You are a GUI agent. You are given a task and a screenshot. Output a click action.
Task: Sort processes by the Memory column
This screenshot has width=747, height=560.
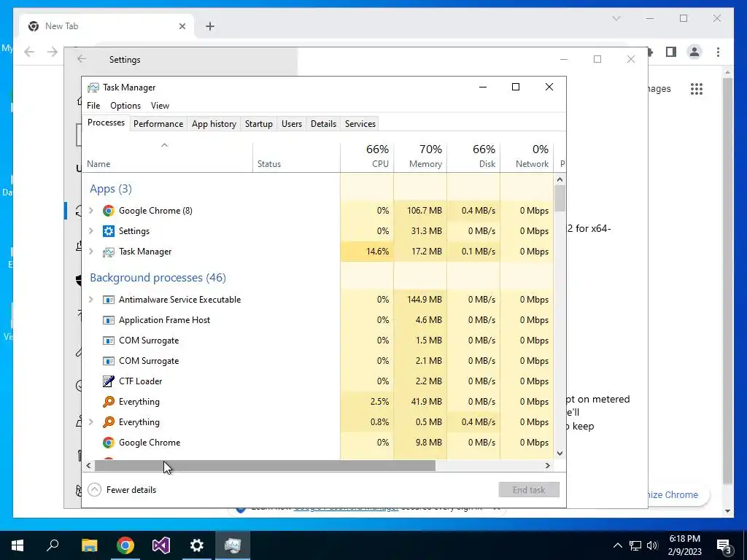(x=420, y=157)
